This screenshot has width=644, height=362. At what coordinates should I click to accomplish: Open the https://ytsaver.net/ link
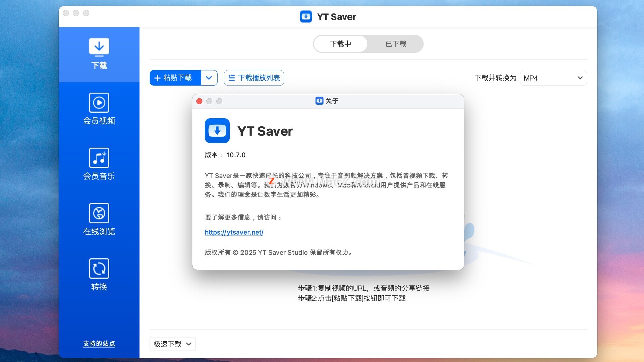234,232
